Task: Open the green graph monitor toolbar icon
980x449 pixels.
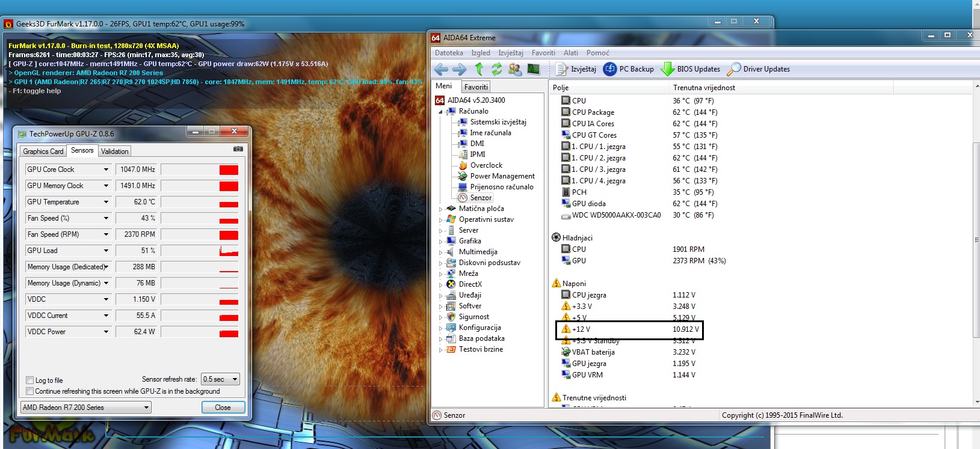Action: (x=534, y=69)
